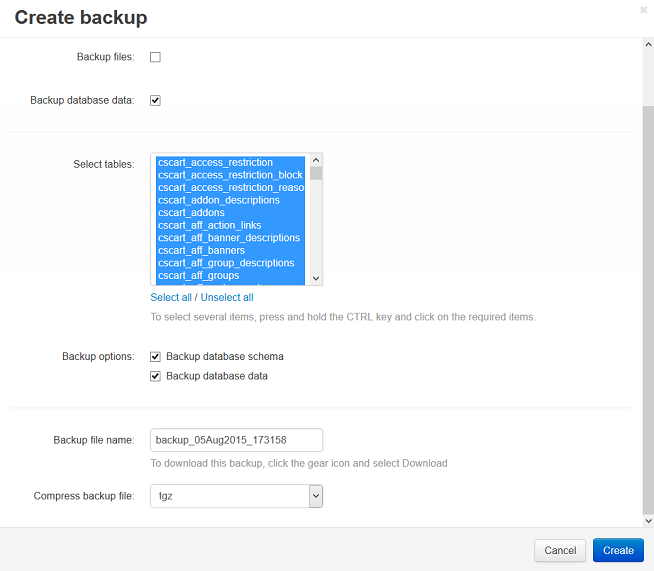Select cscart_access_restriction_block table

231,175
